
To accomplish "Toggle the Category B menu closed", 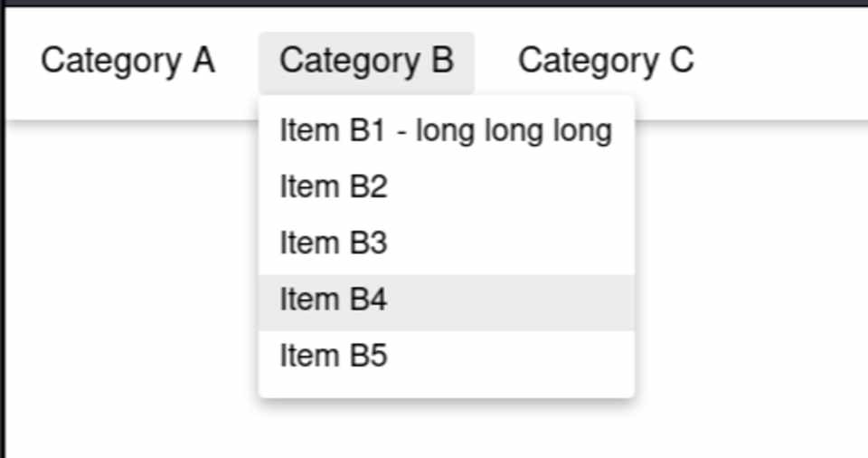I will click(x=366, y=62).
